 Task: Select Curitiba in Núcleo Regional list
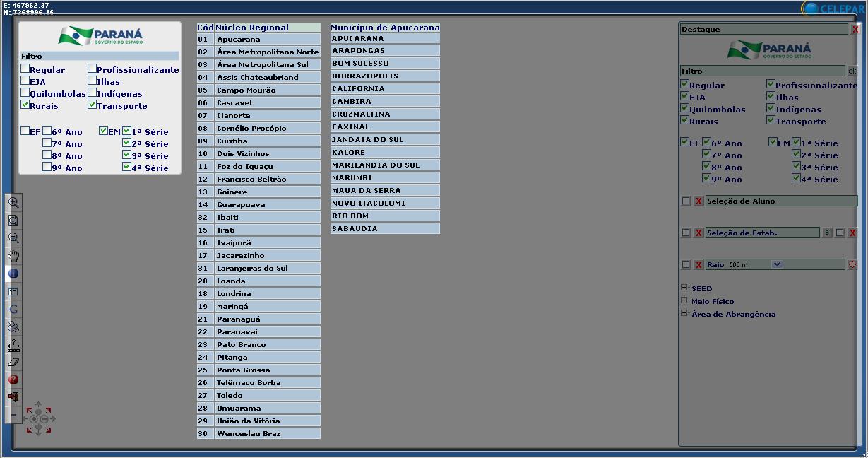[258, 141]
